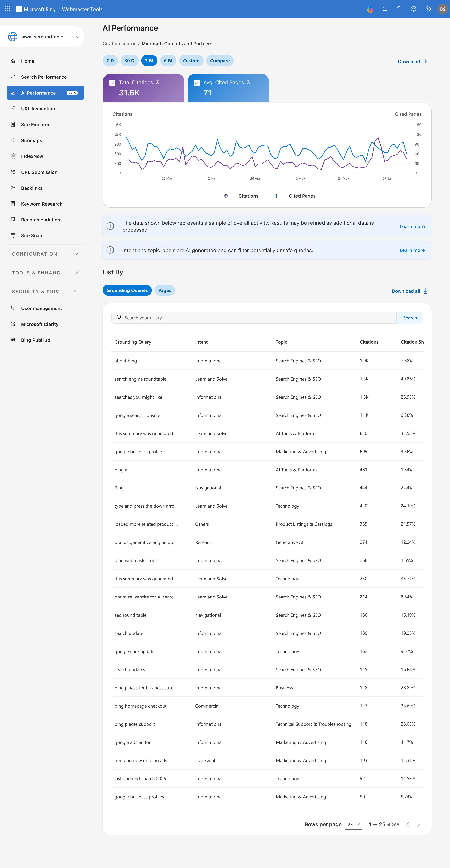Switch to Grounding Queries list

[x=127, y=290]
